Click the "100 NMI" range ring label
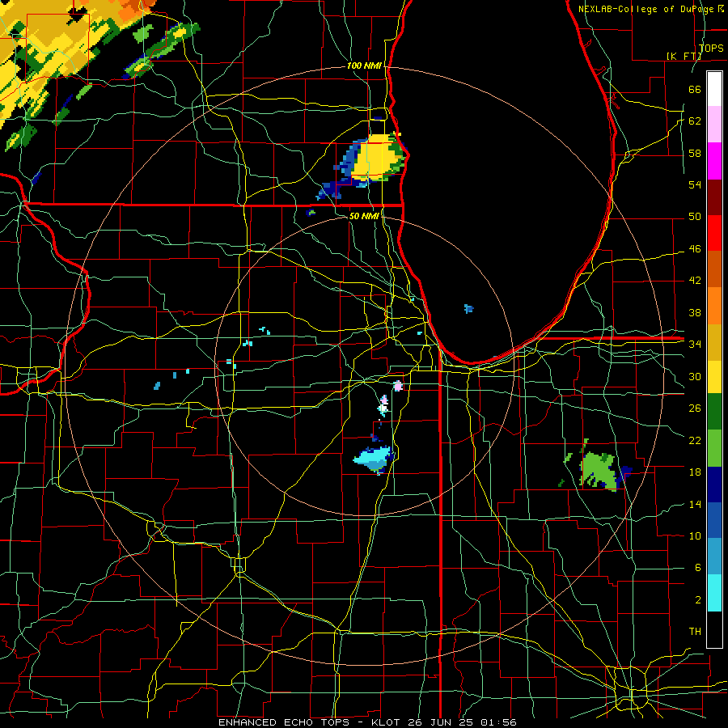The image size is (728, 728). (x=364, y=66)
